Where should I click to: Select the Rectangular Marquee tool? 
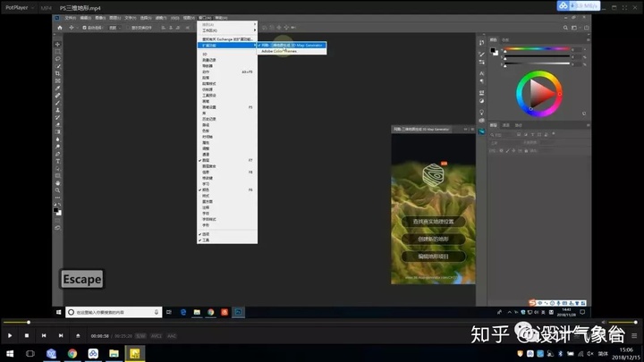57,52
